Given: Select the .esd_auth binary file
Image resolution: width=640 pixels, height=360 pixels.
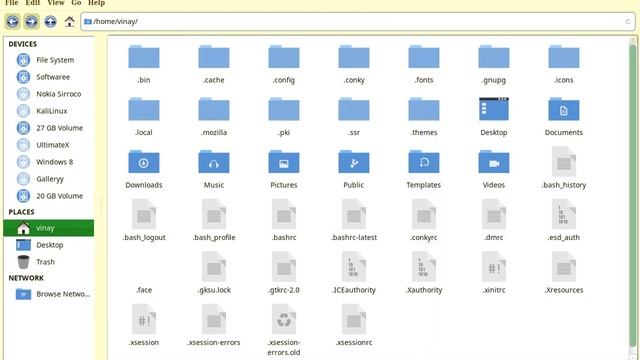Looking at the screenshot, I should click(x=564, y=214).
